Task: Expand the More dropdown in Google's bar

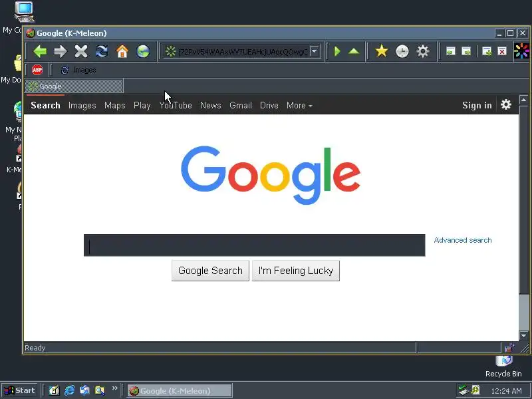Action: 299,106
